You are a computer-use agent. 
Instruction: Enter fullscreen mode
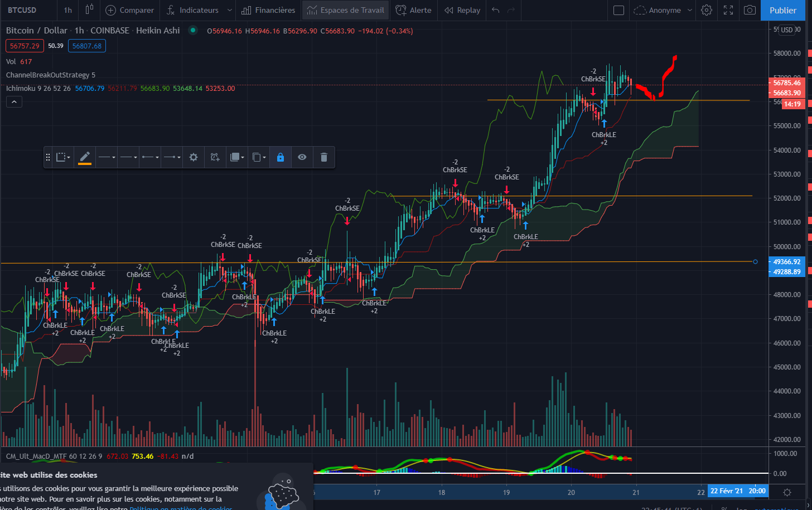point(728,10)
